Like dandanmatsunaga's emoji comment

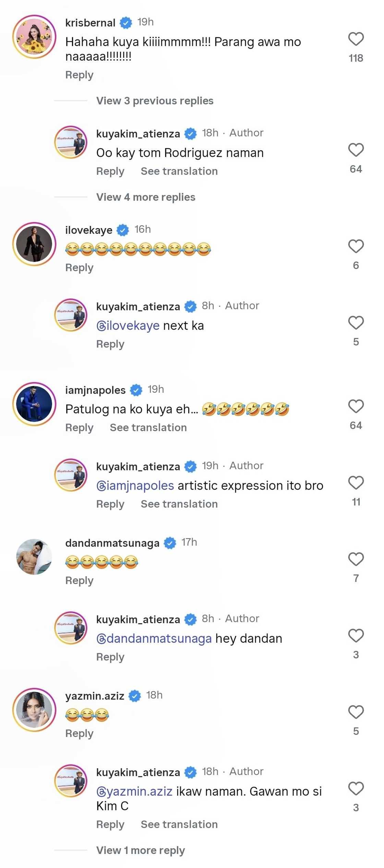356,559
